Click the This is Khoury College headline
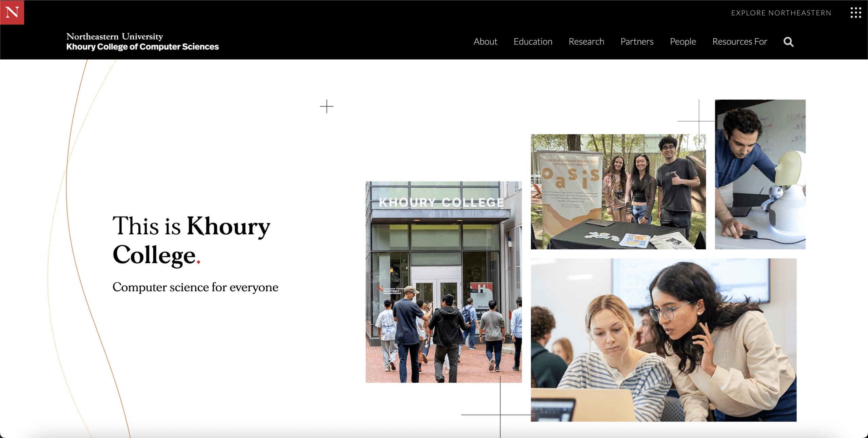The height and width of the screenshot is (438, 868). point(192,241)
